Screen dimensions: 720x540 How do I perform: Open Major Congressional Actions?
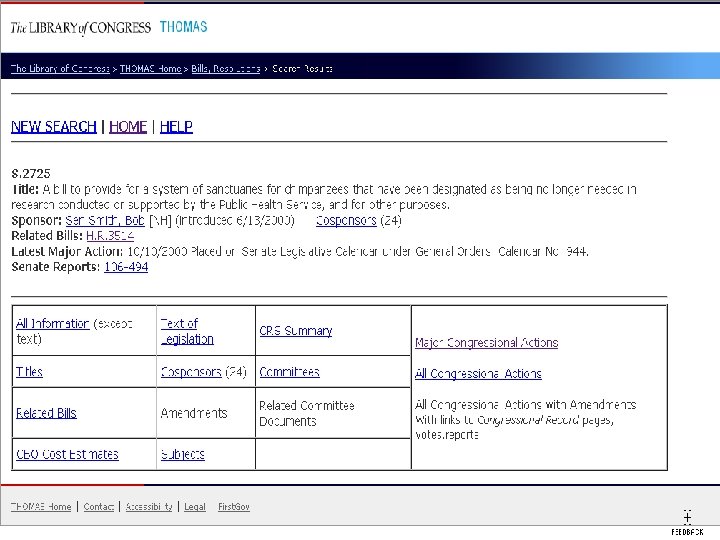(x=487, y=343)
